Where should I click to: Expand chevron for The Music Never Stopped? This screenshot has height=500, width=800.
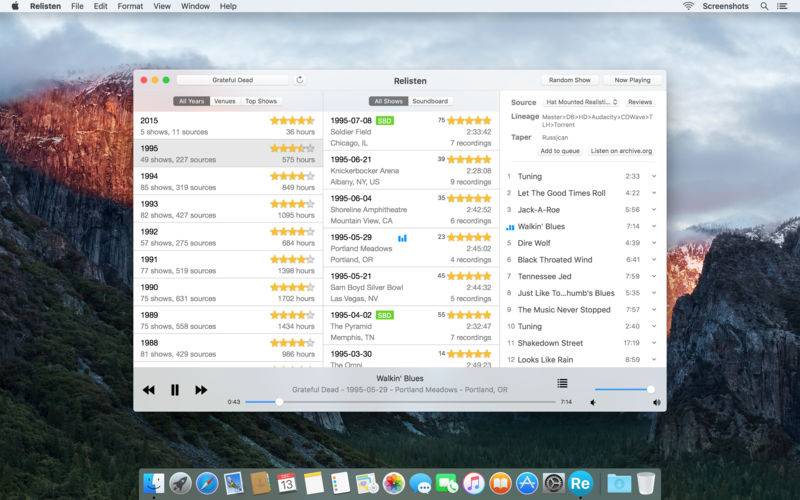(x=654, y=310)
